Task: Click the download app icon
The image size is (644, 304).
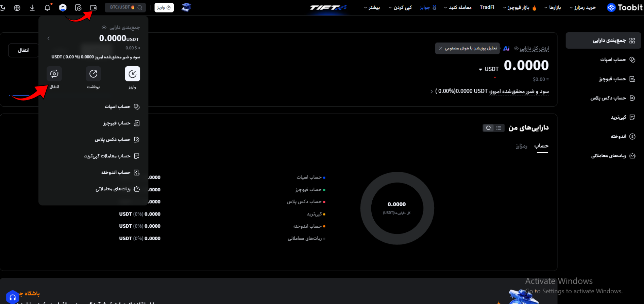Action: click(x=32, y=7)
